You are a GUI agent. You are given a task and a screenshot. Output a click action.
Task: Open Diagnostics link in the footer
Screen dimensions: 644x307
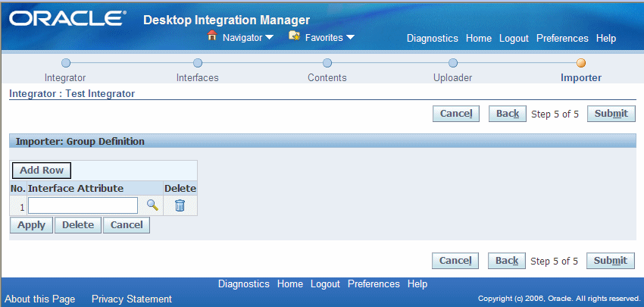coord(244,284)
